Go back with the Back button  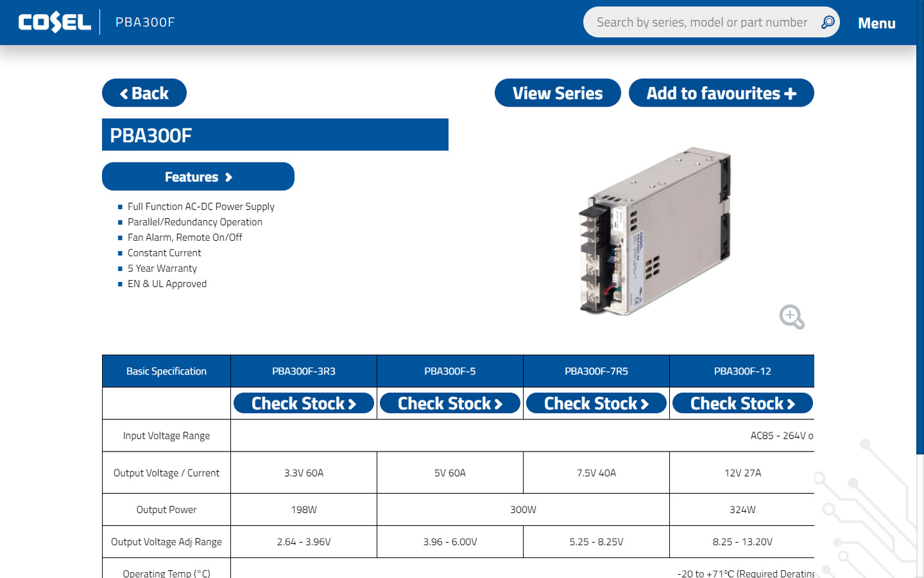point(144,93)
